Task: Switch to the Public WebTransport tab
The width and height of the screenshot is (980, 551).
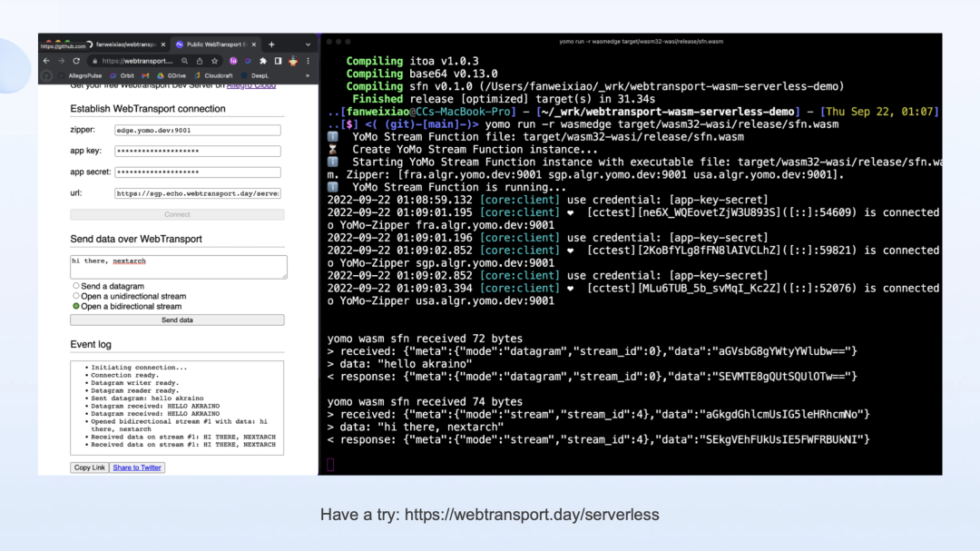Action: pos(216,44)
